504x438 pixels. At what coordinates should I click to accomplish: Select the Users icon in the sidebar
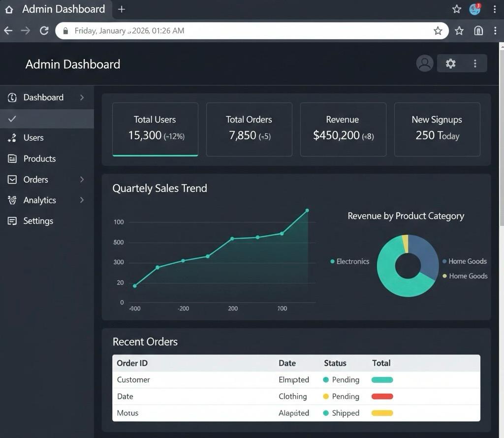[12, 138]
